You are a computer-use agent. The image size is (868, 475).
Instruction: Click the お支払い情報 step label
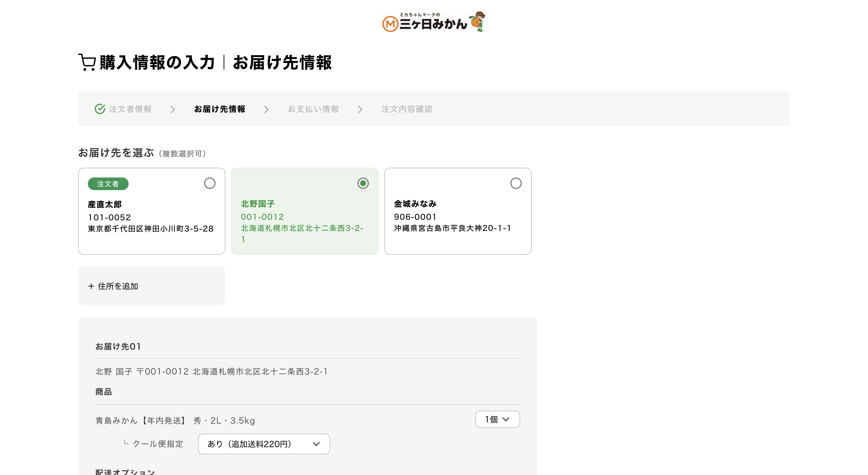click(313, 109)
